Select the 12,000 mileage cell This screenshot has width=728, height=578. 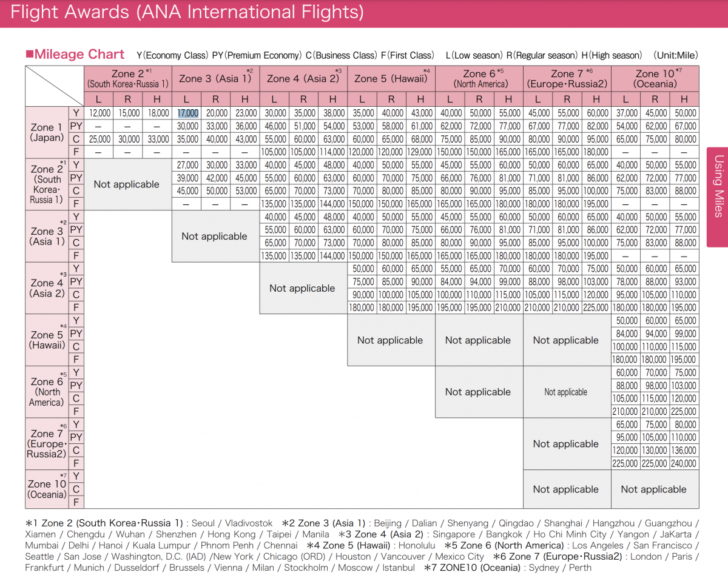99,113
